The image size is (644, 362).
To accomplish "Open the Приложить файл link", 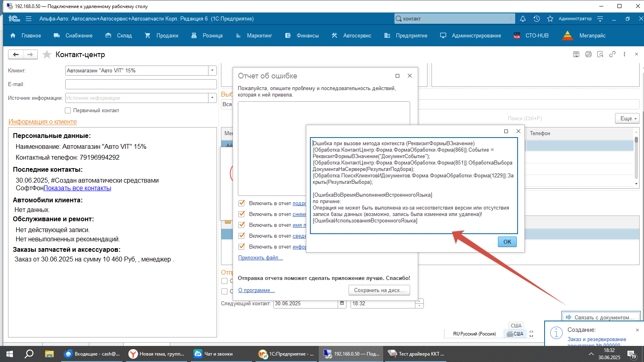I will click(260, 257).
